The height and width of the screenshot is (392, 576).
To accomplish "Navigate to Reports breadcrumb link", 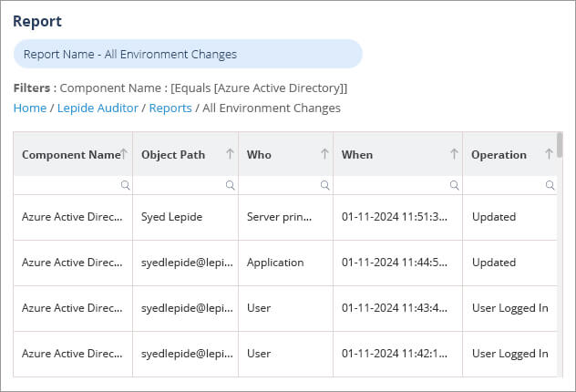I will pyautogui.click(x=170, y=108).
